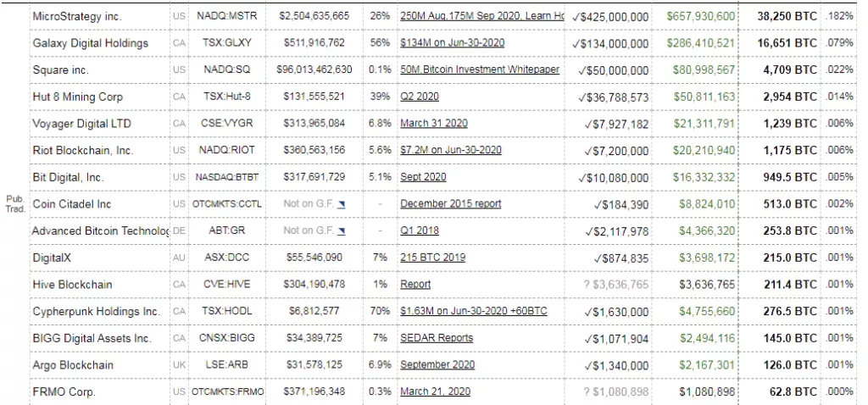Click arrow icon in Coin Citadel row
The height and width of the screenshot is (405, 868).
[341, 204]
